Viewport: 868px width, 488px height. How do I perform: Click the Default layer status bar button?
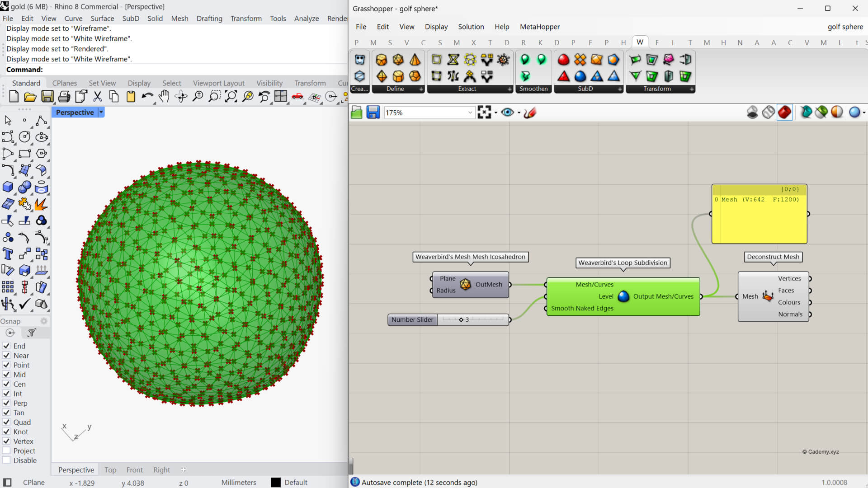point(296,483)
